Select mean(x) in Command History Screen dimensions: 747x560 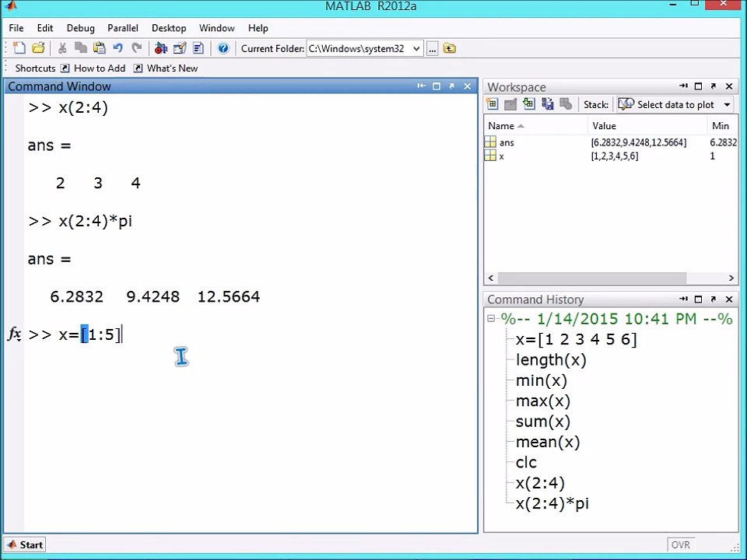point(548,442)
